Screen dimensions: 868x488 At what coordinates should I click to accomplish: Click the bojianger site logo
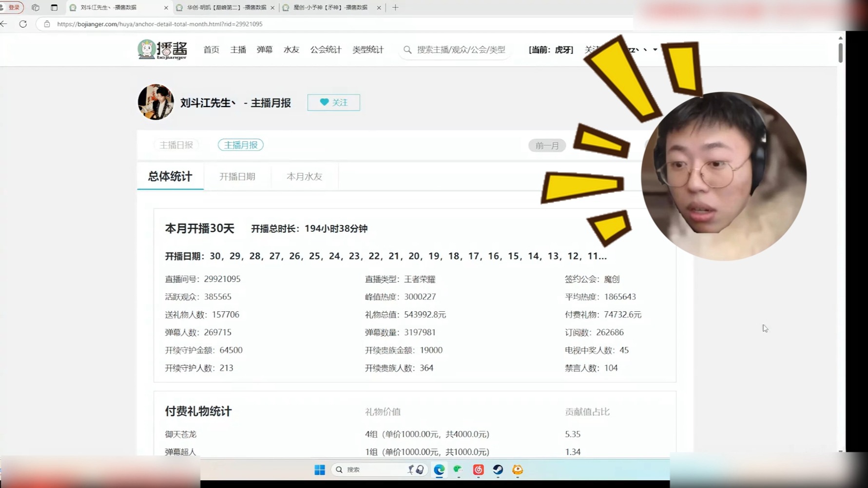pyautogui.click(x=162, y=50)
